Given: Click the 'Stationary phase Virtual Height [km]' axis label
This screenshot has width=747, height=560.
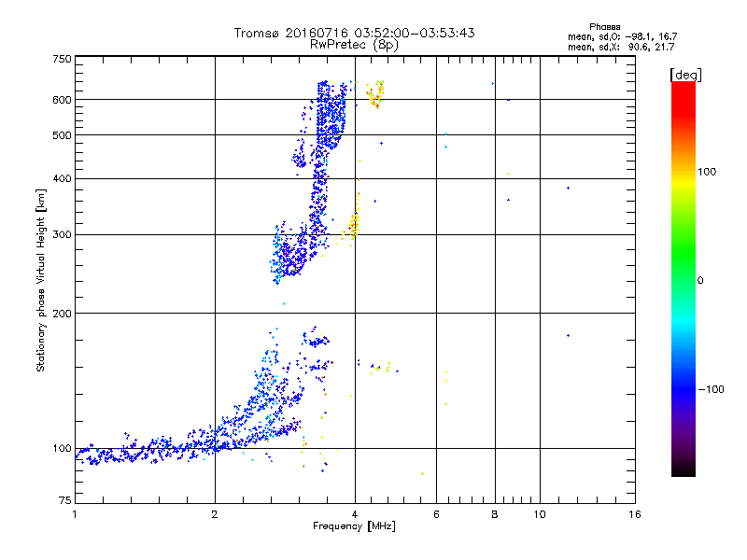Looking at the screenshot, I should coord(40,280).
